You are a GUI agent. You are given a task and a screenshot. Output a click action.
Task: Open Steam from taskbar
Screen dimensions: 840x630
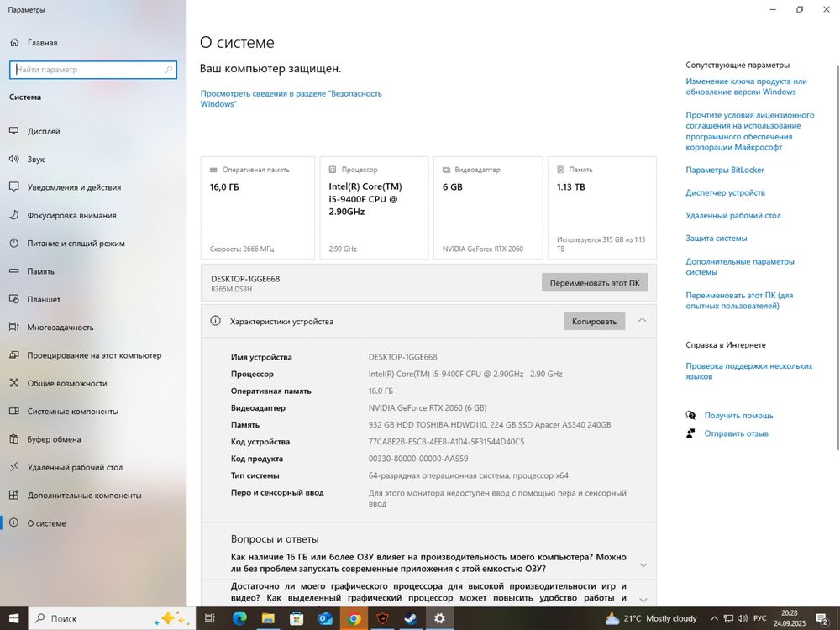pos(411,619)
